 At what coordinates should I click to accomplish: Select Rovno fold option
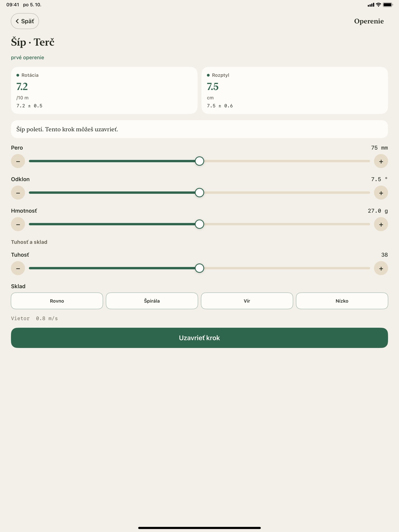(x=57, y=301)
